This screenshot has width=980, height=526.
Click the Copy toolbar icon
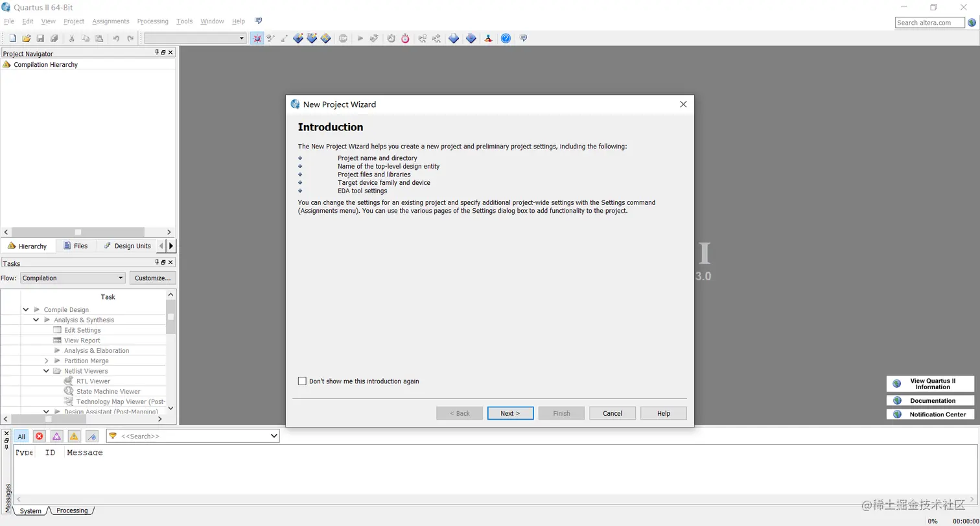86,38
